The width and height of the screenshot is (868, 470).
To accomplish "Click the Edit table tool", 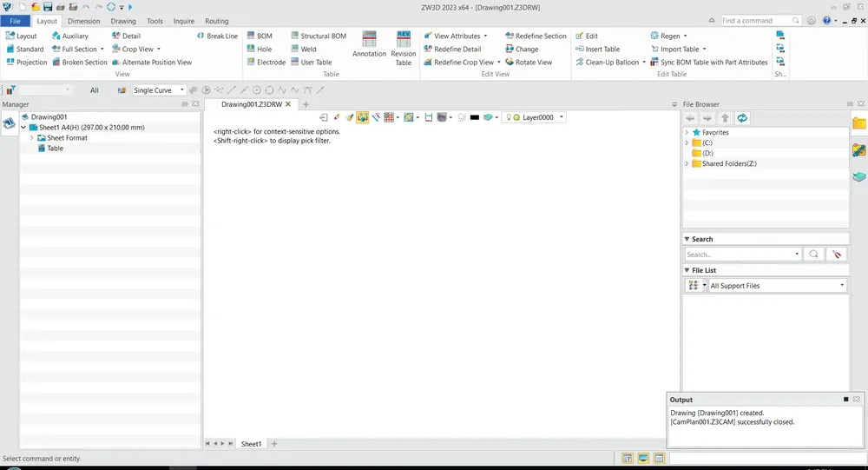I will coord(587,36).
